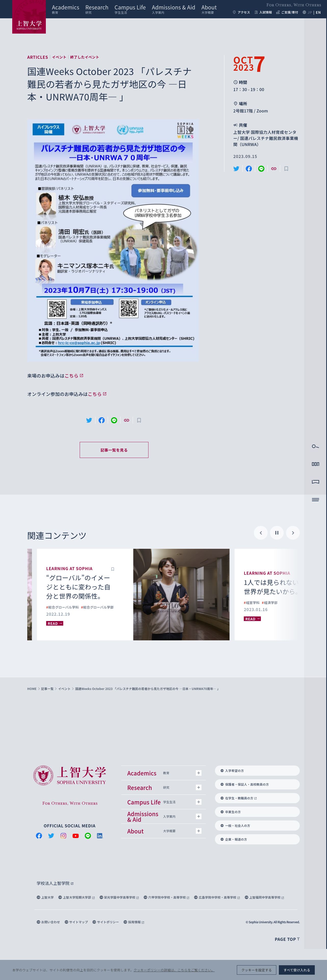Viewport: 327px width, 980px height.
Task: Click the イベント category tag
Action: (59, 57)
